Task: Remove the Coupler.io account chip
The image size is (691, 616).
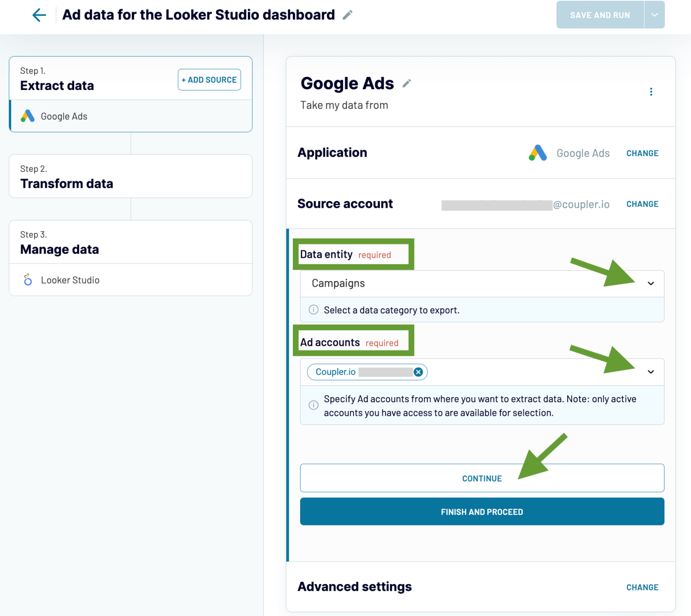Action: tap(418, 372)
